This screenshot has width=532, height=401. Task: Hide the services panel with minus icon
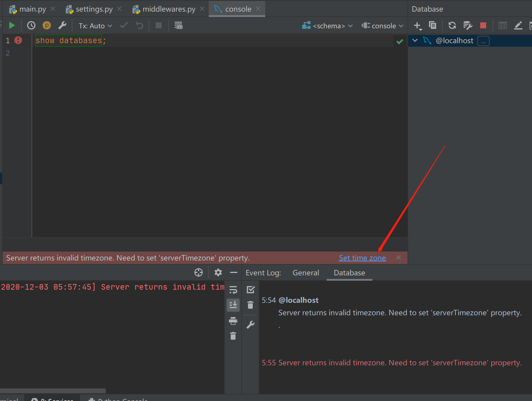pyautogui.click(x=234, y=272)
